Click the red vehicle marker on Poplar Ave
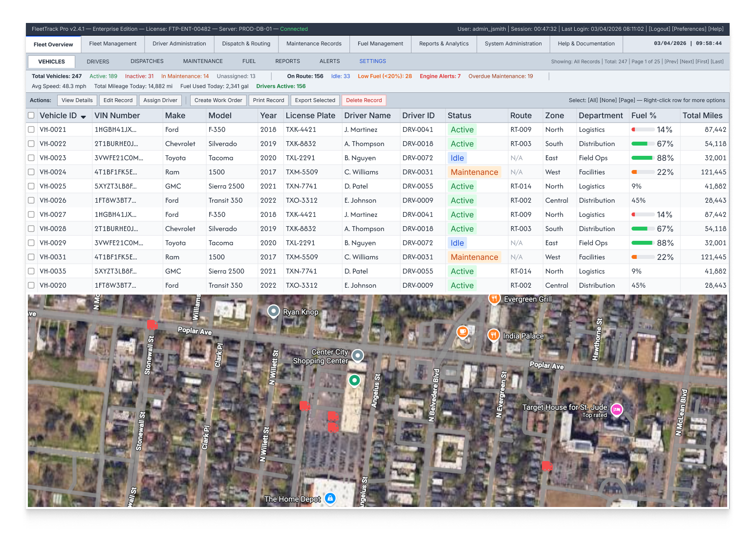756x550 pixels. pyautogui.click(x=152, y=324)
